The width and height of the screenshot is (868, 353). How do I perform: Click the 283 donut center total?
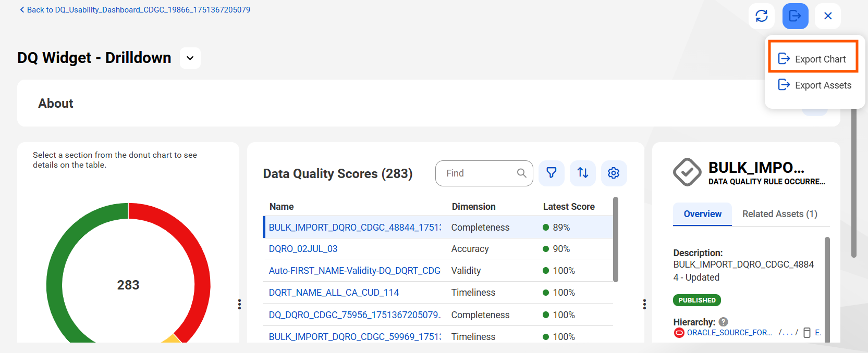[x=128, y=285]
